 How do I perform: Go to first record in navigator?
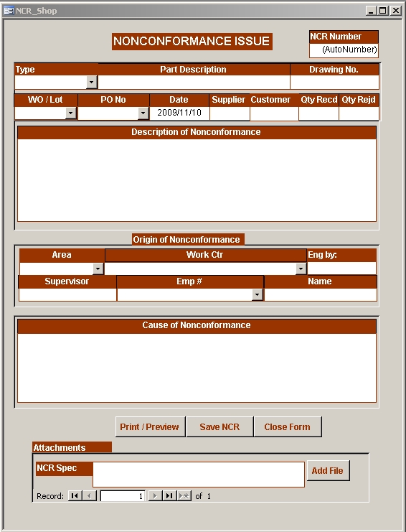75,495
